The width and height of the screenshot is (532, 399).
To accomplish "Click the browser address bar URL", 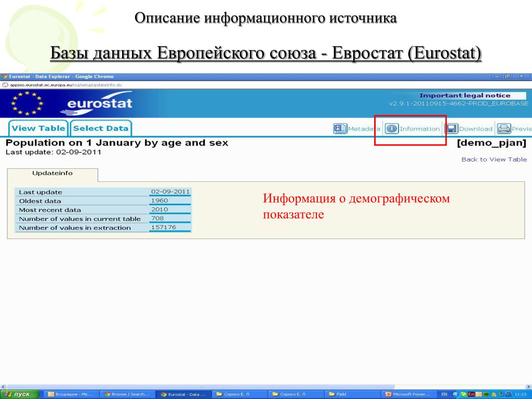I will (65, 85).
